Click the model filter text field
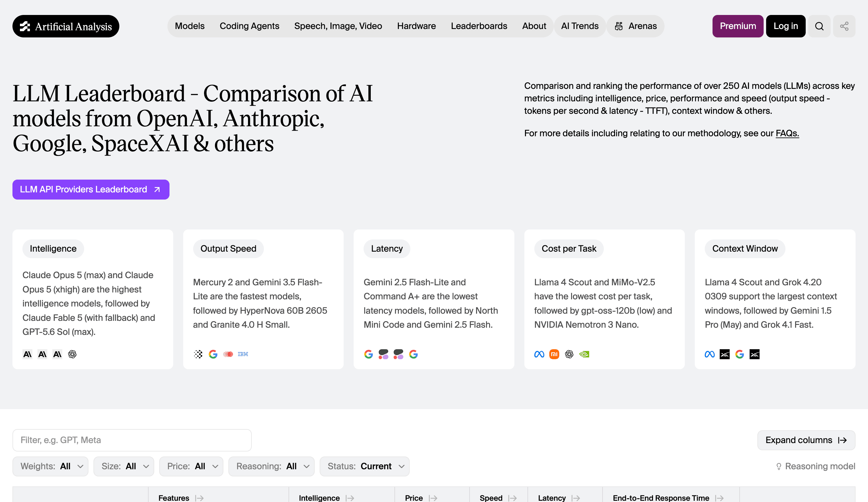The image size is (868, 502). pyautogui.click(x=132, y=440)
